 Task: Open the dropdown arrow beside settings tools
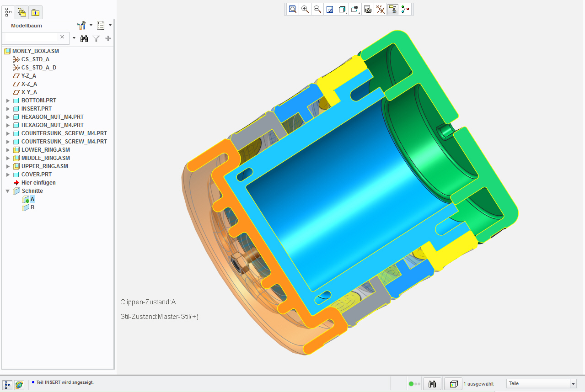tap(91, 26)
